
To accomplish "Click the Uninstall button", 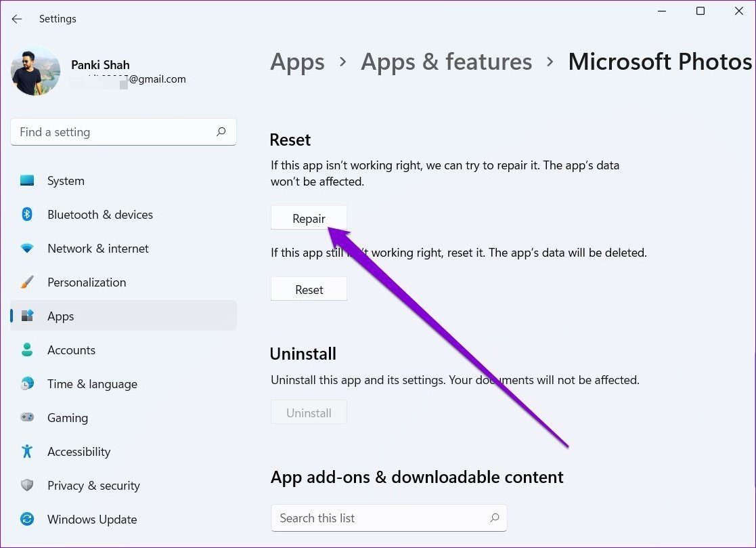I will click(x=309, y=413).
